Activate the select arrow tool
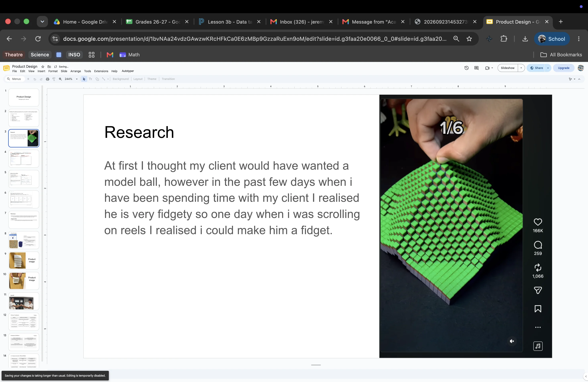This screenshot has height=382, width=588. (84, 79)
